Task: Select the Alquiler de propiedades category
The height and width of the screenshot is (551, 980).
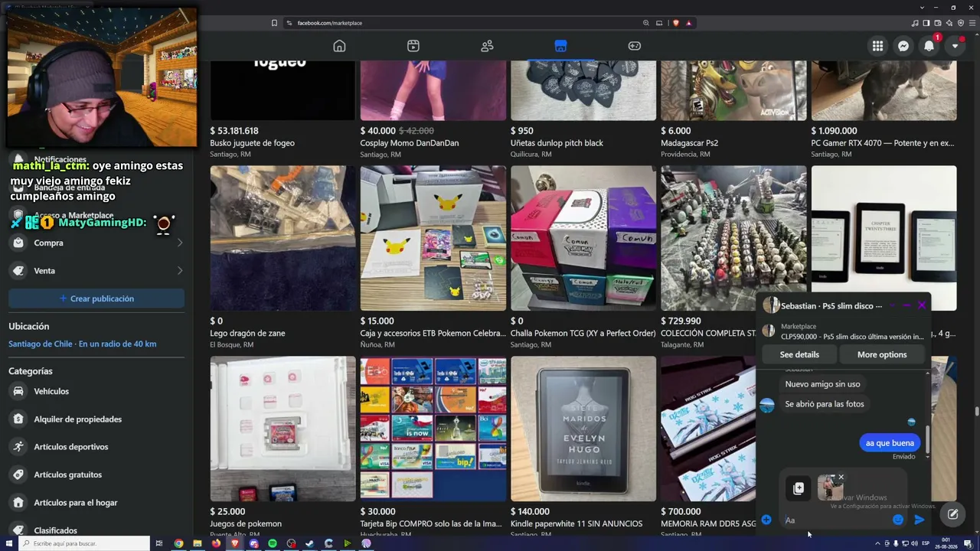Action: click(x=96, y=419)
